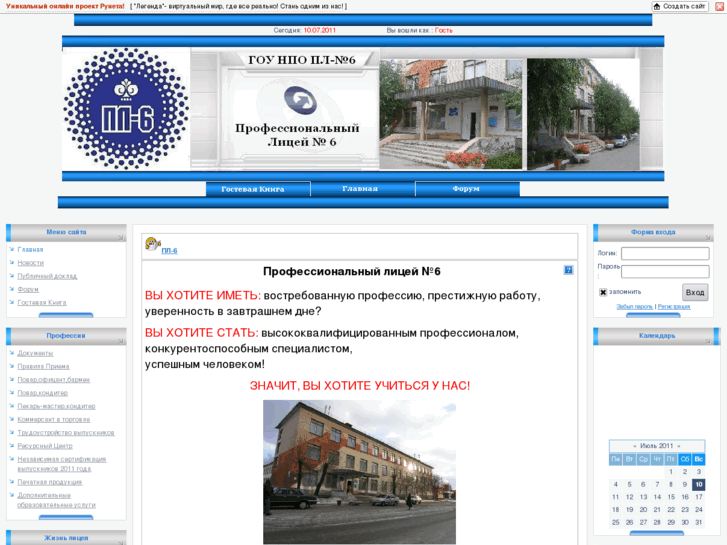This screenshot has height=545, width=727.
Task: Open Дополнительные образовательные услуги link
Action: pyautogui.click(x=56, y=500)
